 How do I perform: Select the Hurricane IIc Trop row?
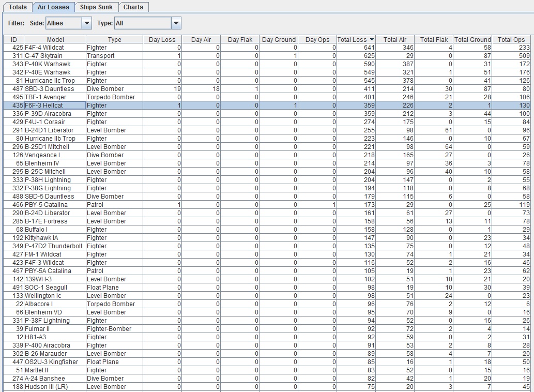coord(267,80)
